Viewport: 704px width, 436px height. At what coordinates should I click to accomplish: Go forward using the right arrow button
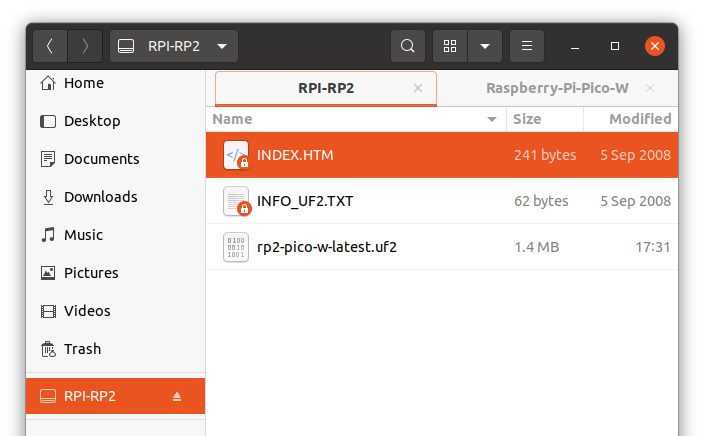(x=85, y=46)
